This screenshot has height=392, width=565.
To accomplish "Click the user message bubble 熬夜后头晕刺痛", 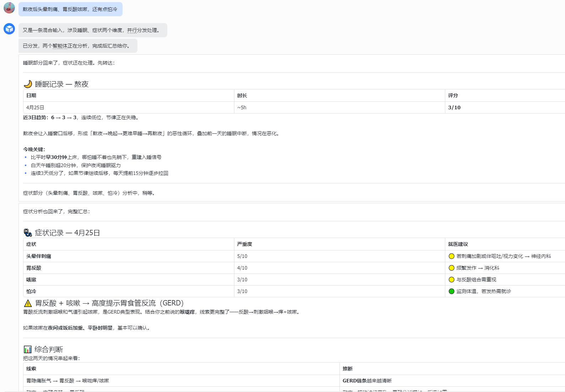I will tap(70, 9).
